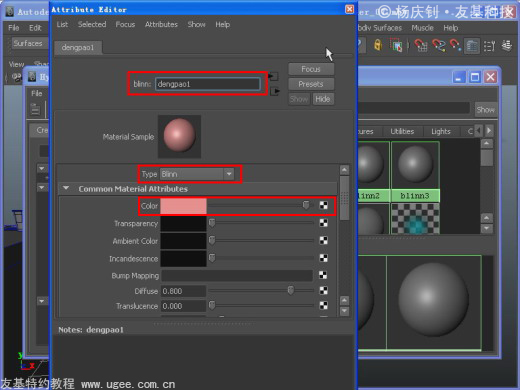Adjust the Diffuse slider handle

pos(291,290)
